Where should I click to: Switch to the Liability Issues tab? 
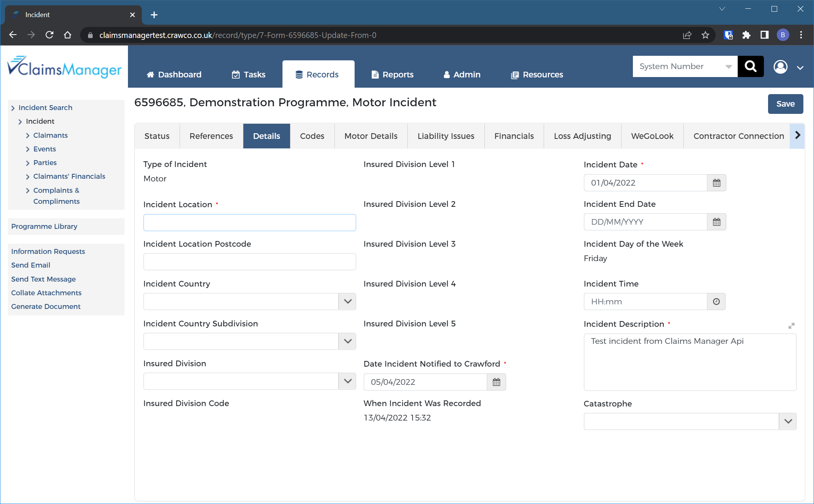446,136
